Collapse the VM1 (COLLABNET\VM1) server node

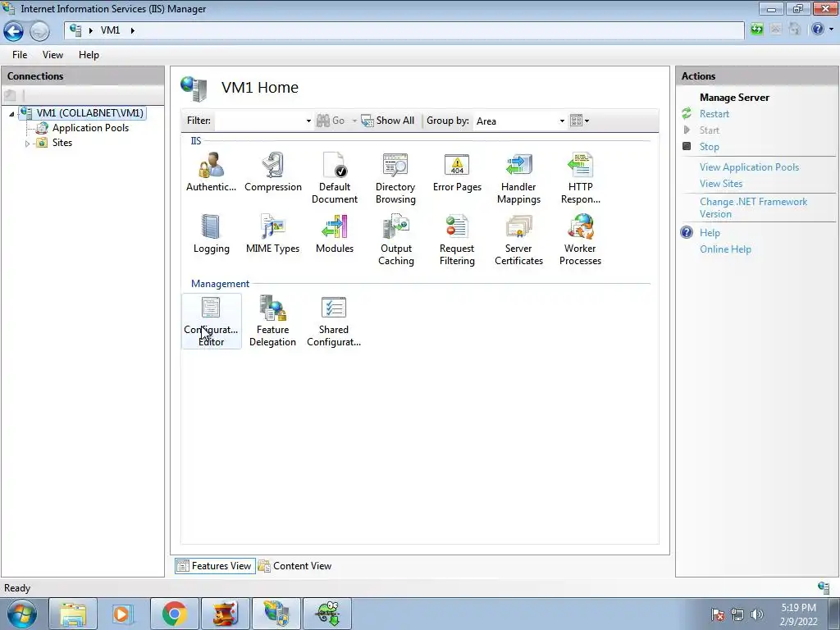click(x=11, y=113)
